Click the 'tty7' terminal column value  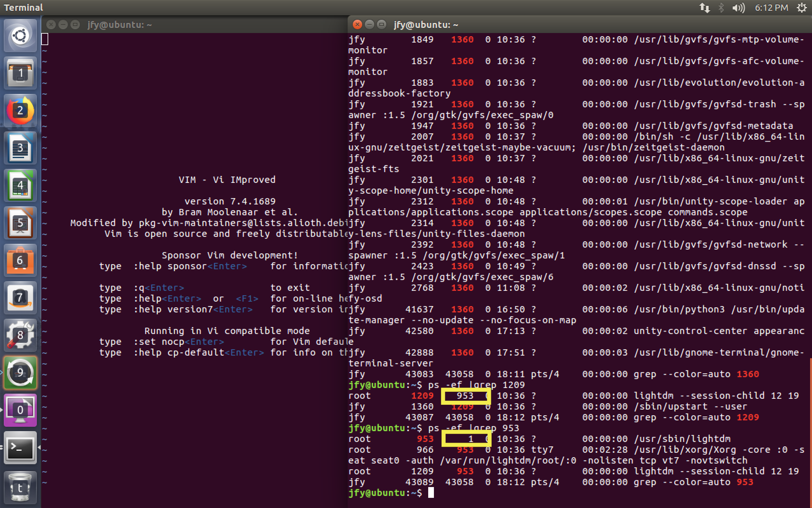point(542,450)
